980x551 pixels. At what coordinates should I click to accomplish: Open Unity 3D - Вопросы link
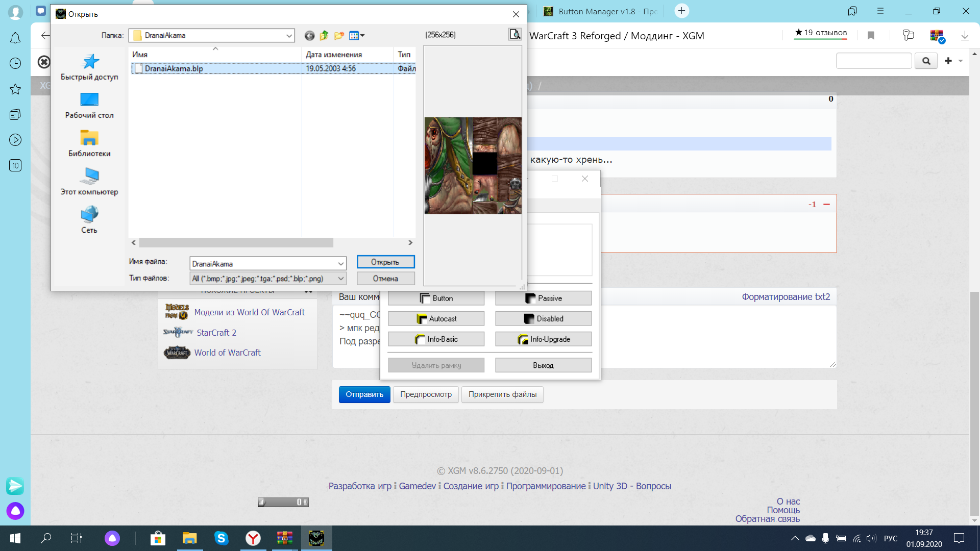(x=632, y=486)
